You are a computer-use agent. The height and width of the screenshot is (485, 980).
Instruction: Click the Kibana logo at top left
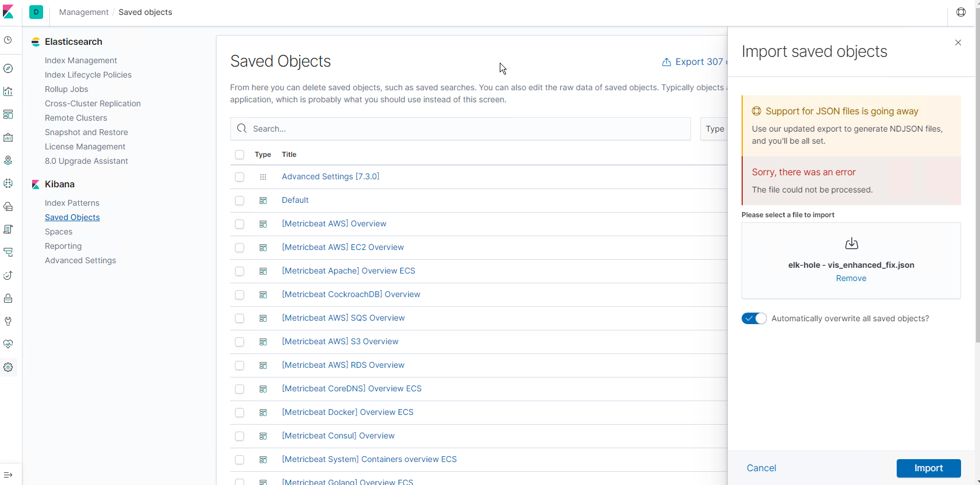[8, 12]
